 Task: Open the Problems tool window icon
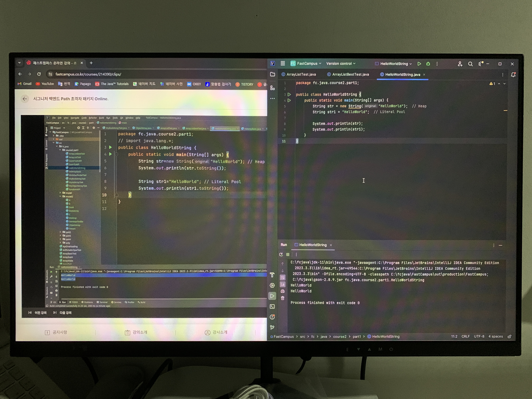(272, 317)
